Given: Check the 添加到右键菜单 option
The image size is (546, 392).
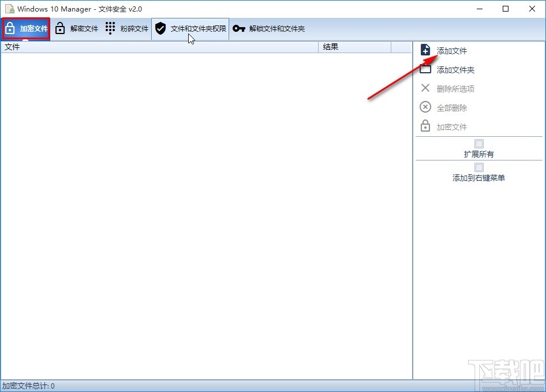Looking at the screenshot, I should click(479, 167).
